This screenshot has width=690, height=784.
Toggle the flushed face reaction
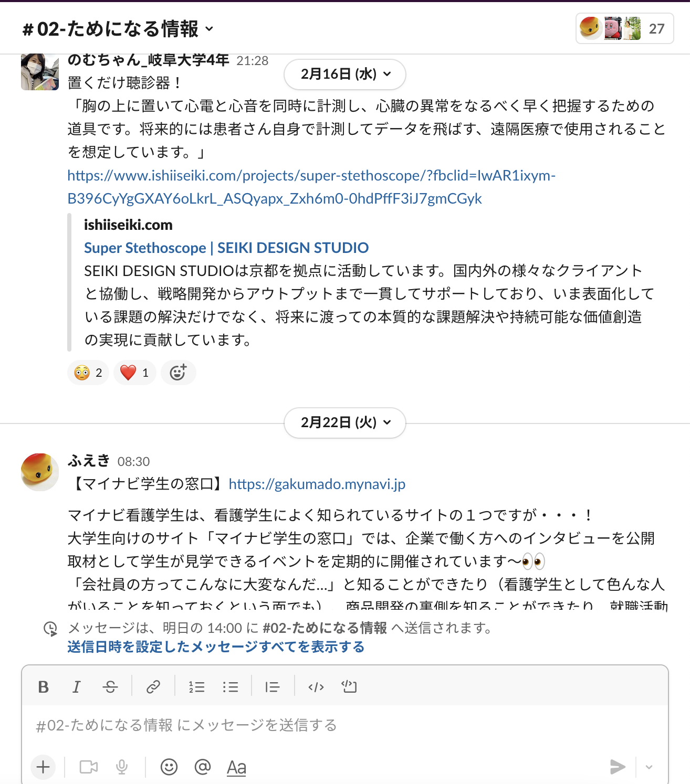[x=88, y=373]
